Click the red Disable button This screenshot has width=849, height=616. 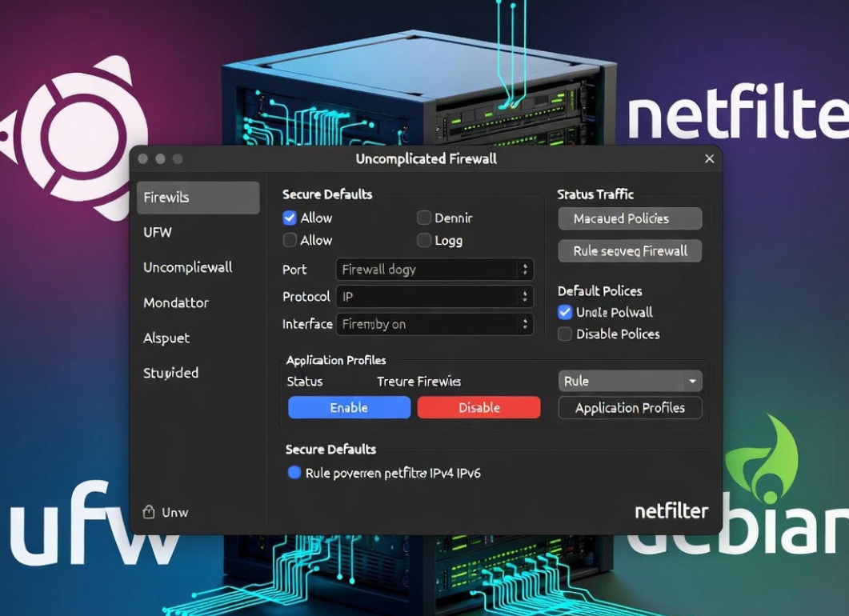pos(479,407)
